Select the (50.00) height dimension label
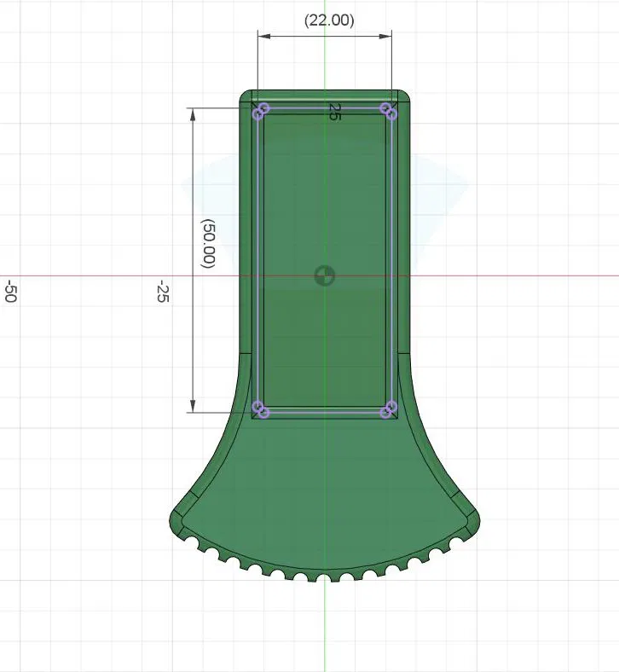619x672 pixels. (208, 243)
